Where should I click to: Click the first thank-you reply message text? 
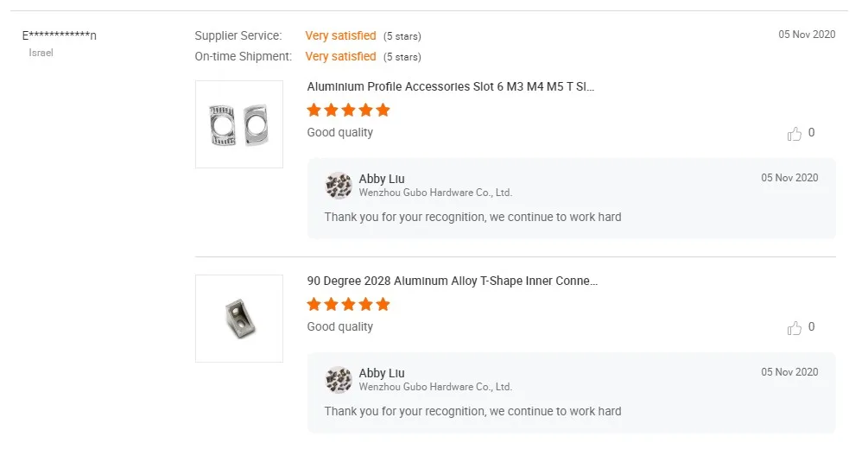click(472, 218)
